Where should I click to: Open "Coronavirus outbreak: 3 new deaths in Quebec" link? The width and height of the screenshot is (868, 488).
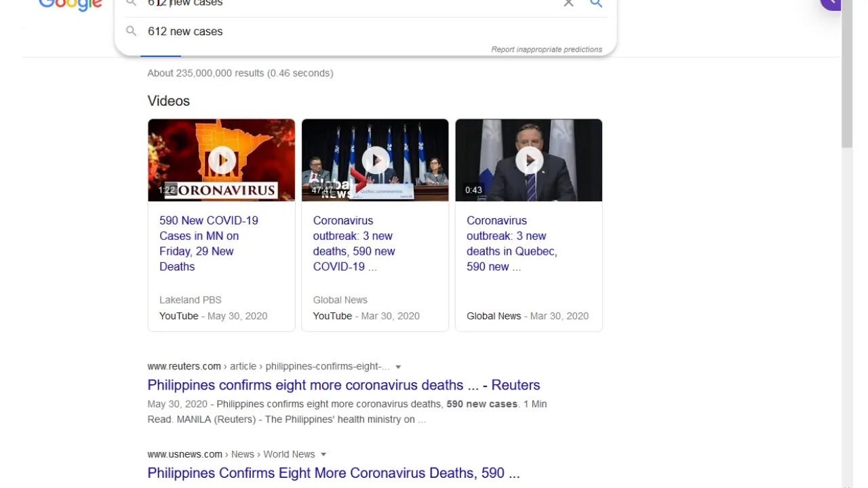pos(512,243)
